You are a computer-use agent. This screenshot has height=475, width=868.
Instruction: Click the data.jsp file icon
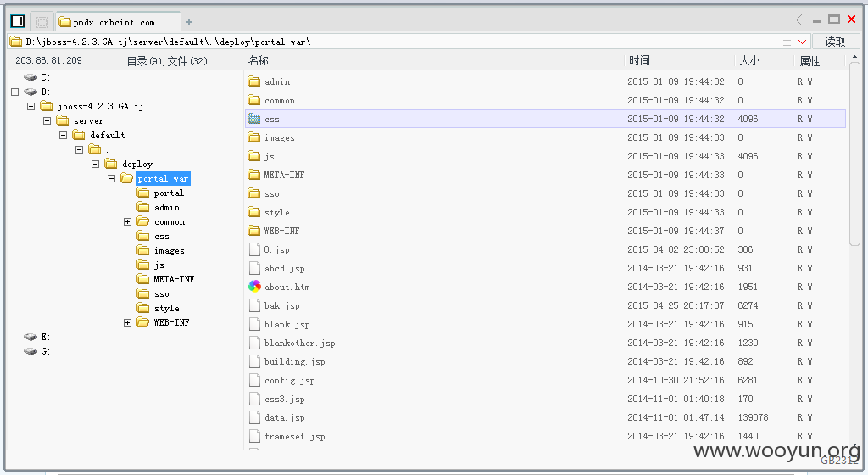click(254, 416)
